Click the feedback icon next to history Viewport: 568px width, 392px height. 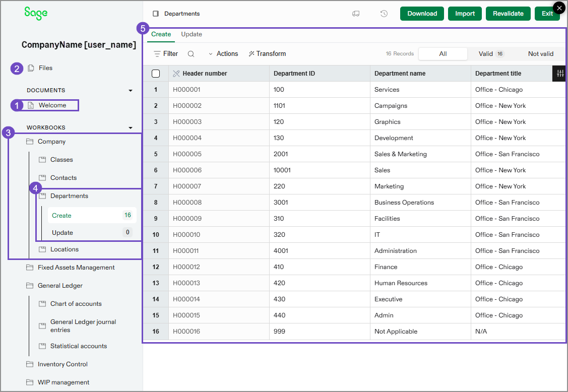[356, 14]
